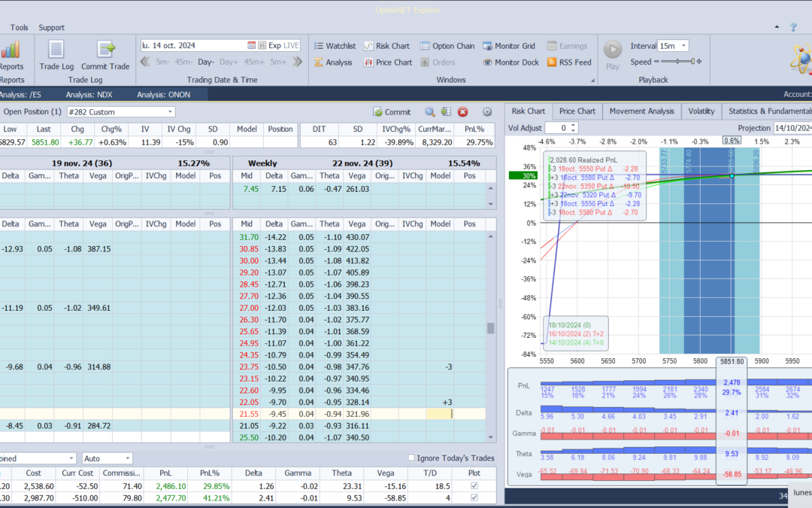Open position settings gear icon
The height and width of the screenshot is (508, 812).
coord(487,112)
